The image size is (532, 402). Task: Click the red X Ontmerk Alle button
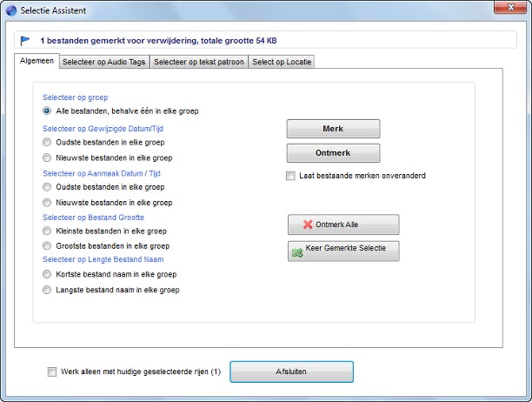[x=342, y=224]
